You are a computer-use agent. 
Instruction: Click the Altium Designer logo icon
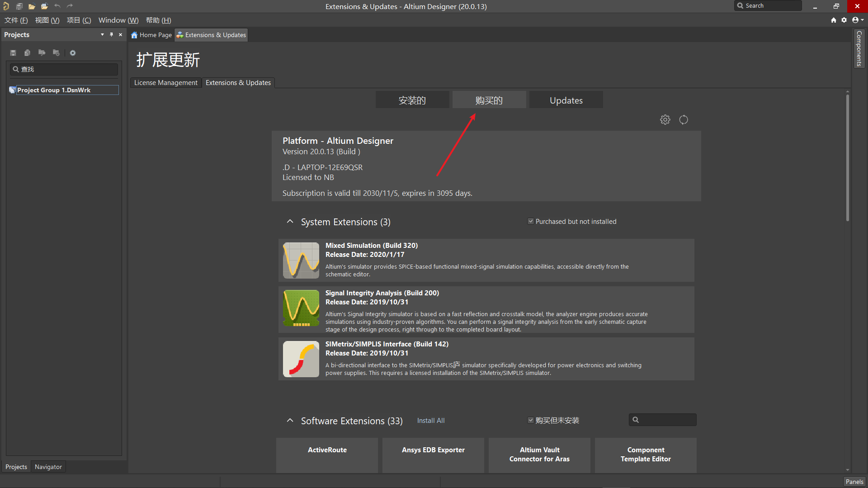[6, 6]
